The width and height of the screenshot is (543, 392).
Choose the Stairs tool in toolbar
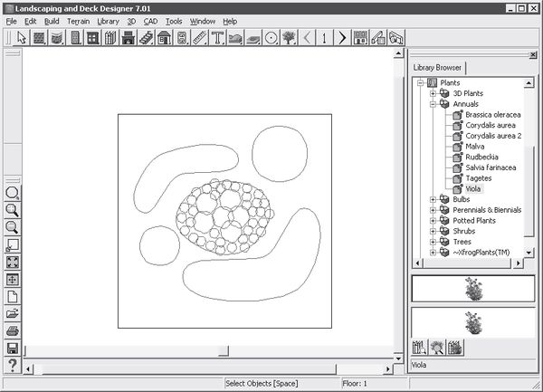145,38
